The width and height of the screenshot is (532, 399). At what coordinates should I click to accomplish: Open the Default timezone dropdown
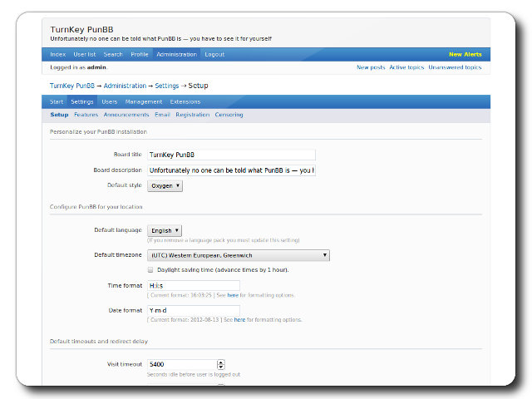coord(239,255)
